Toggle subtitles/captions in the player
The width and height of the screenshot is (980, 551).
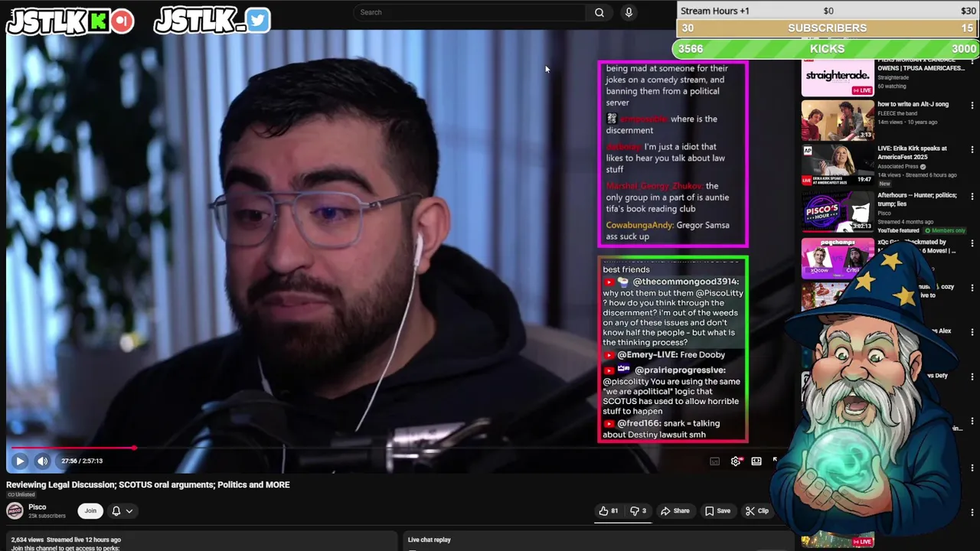point(714,461)
